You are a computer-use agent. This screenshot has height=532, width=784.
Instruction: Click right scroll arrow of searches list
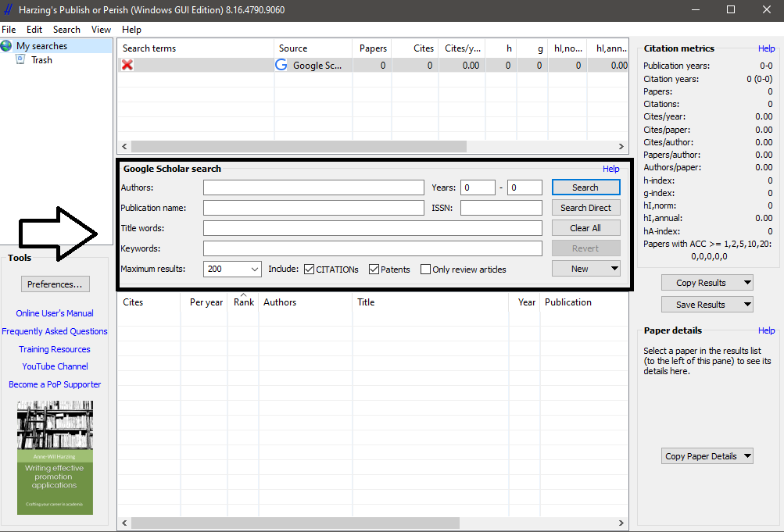point(621,146)
